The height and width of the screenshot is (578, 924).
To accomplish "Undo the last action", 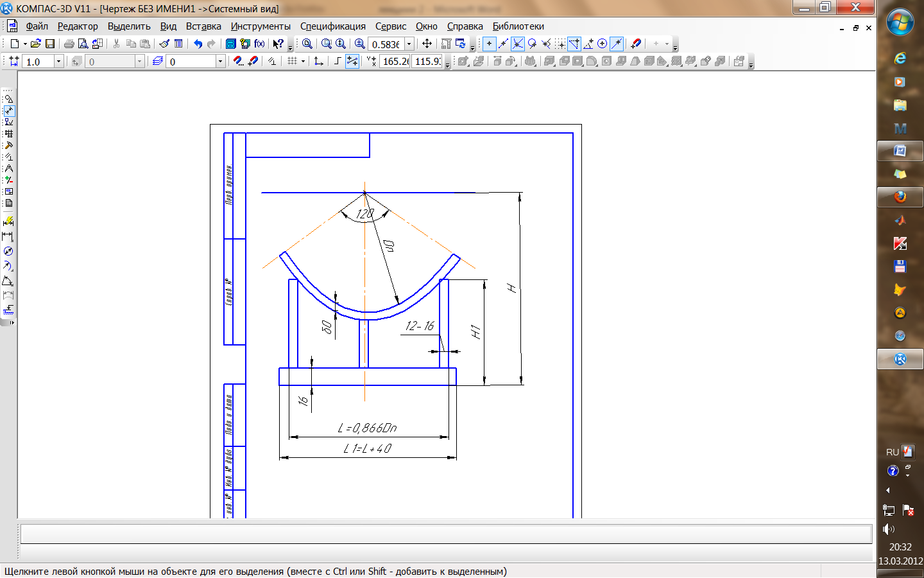I will tap(198, 44).
